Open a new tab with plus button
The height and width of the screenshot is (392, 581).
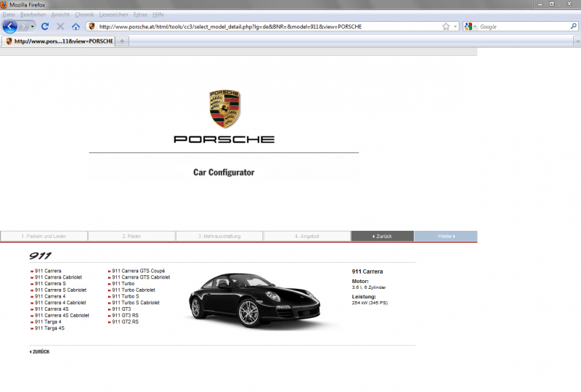[x=122, y=41]
